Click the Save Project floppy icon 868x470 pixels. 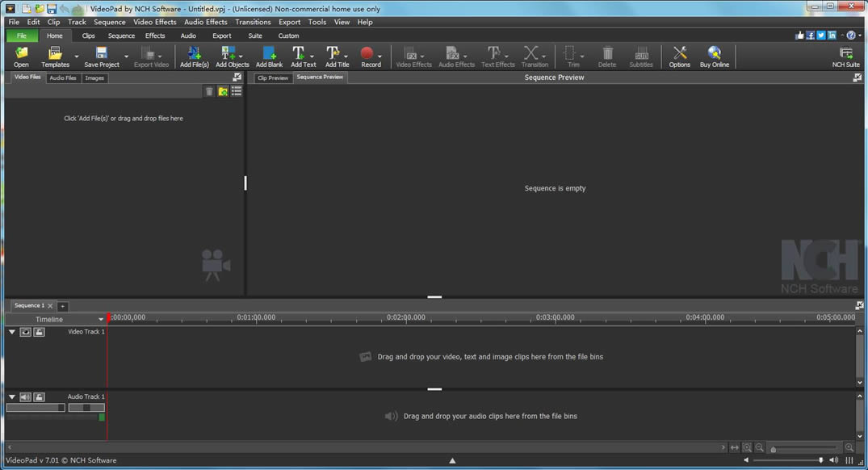click(101, 53)
